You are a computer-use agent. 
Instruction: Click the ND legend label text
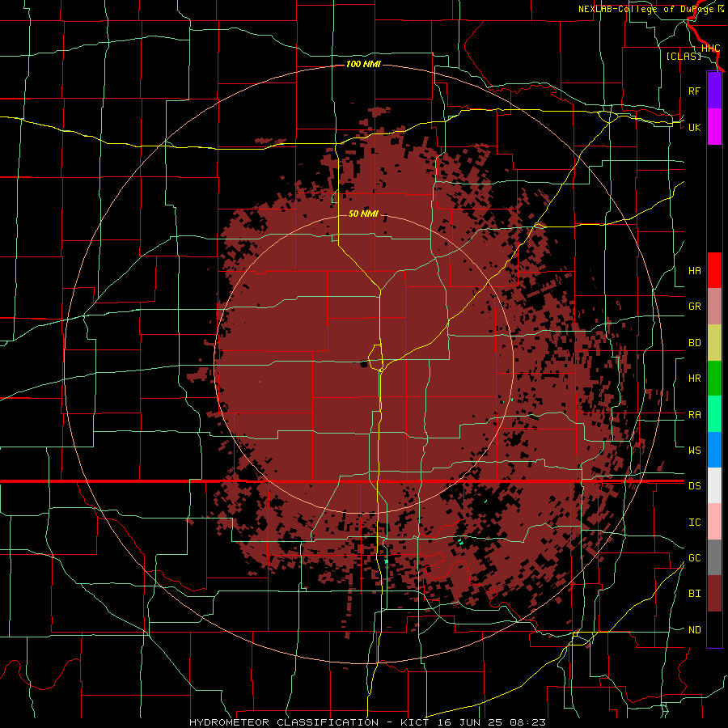[694, 630]
